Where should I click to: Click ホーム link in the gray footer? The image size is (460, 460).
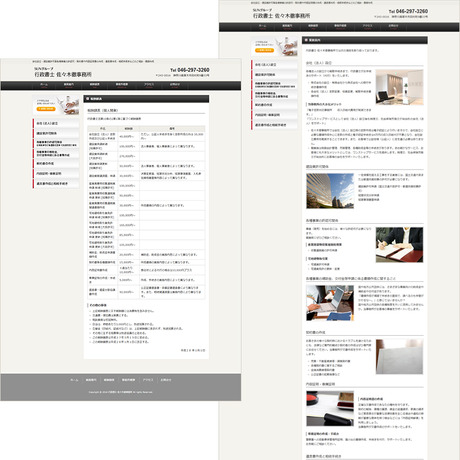tap(74, 380)
